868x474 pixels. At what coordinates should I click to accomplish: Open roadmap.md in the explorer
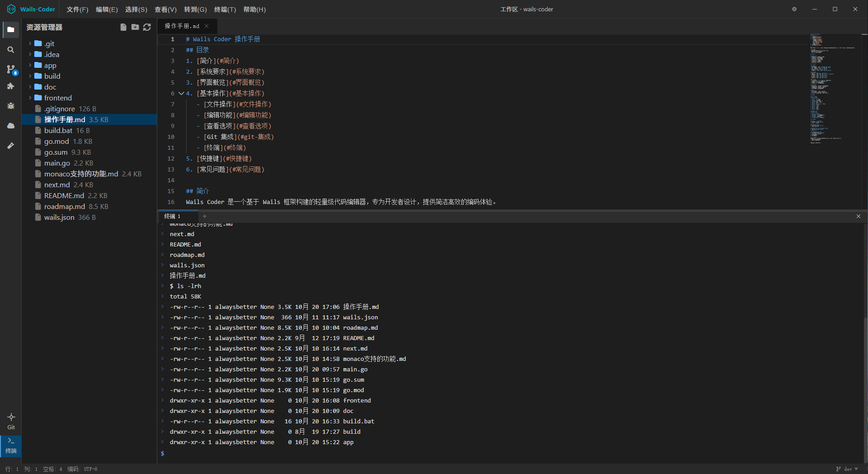[x=89, y=206]
